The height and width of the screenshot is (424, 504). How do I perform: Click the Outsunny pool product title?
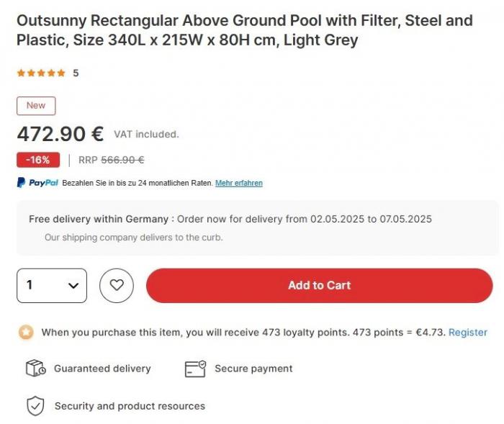244,30
